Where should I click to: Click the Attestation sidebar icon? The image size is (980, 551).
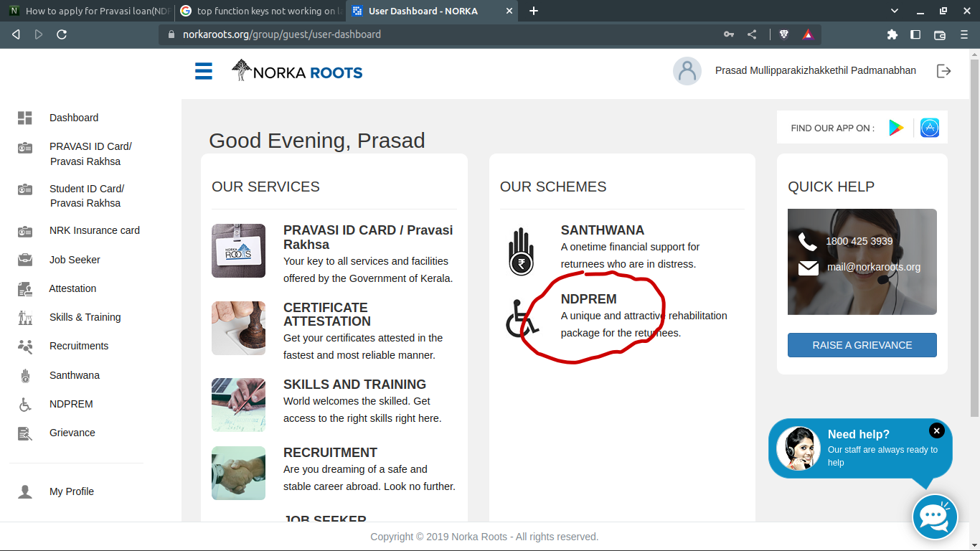tap(25, 288)
